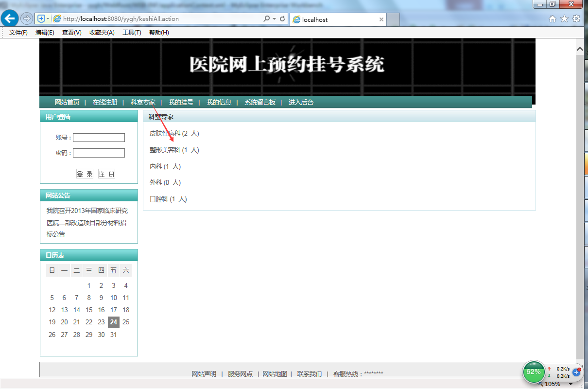Screen dimensions: 588x389
Task: Open the browser Tools gear icon
Action: (576, 19)
